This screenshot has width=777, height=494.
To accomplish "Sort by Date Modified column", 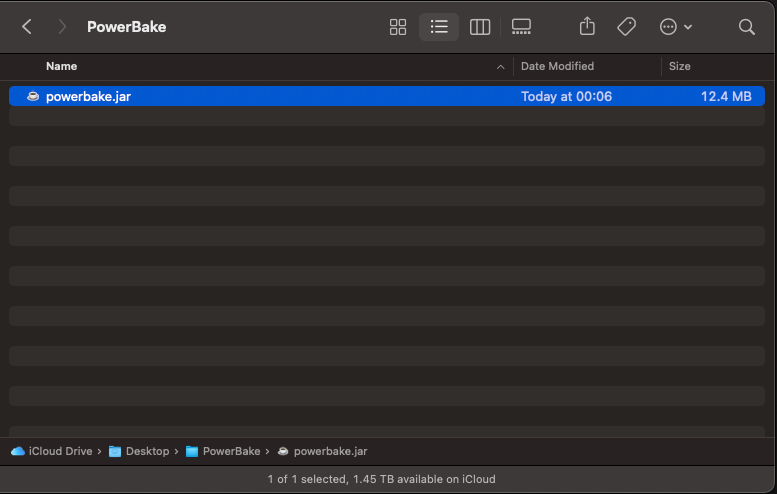I will [557, 66].
